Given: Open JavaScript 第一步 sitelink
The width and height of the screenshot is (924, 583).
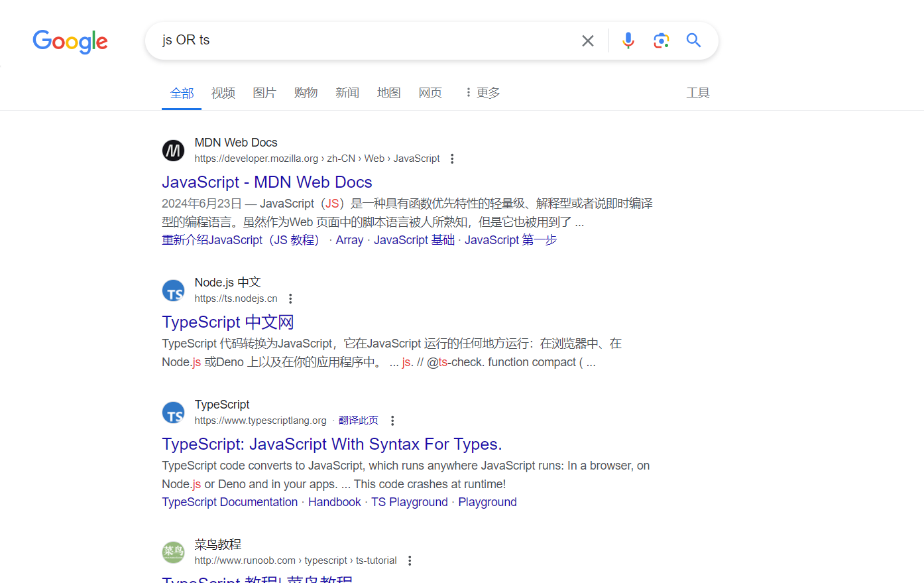Looking at the screenshot, I should click(510, 240).
